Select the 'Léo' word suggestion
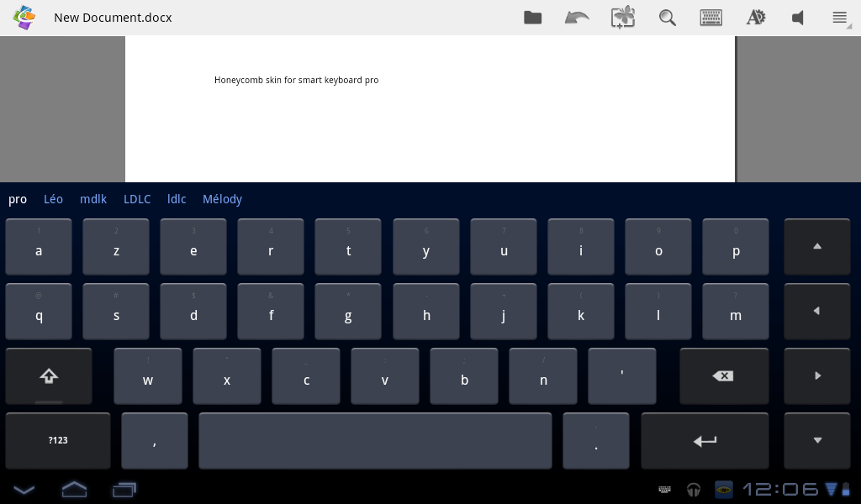Screen dimensions: 861x504 coord(53,200)
